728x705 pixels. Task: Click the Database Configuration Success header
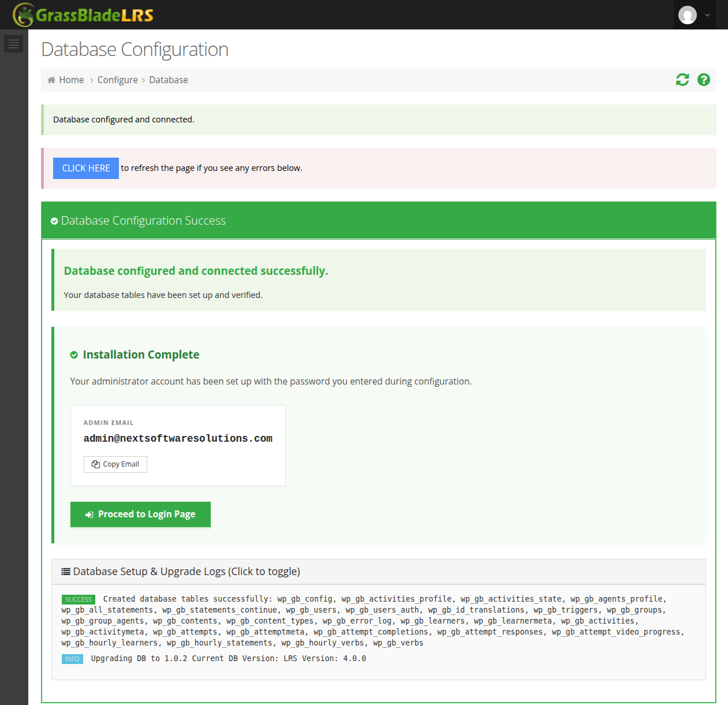click(379, 221)
